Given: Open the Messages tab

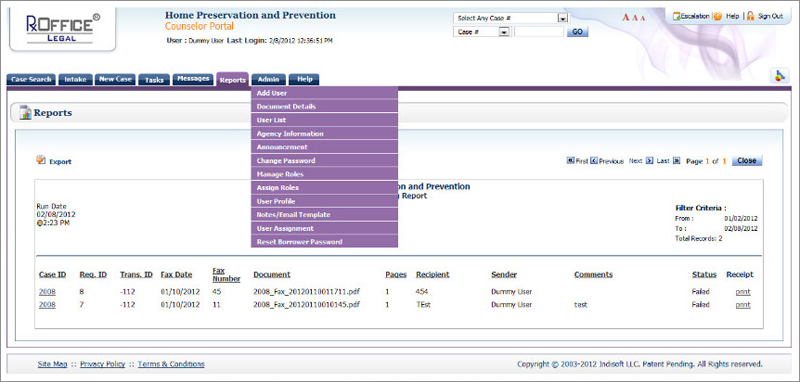Looking at the screenshot, I should pos(193,79).
